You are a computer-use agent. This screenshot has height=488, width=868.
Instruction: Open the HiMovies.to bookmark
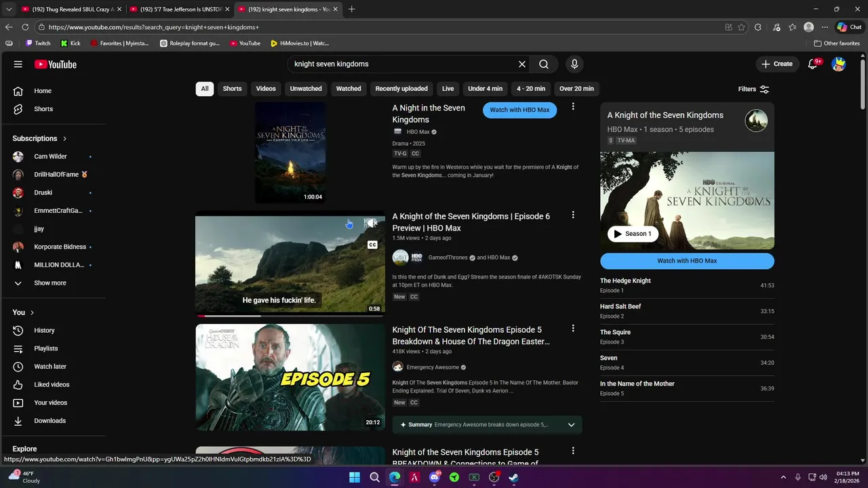coord(300,43)
